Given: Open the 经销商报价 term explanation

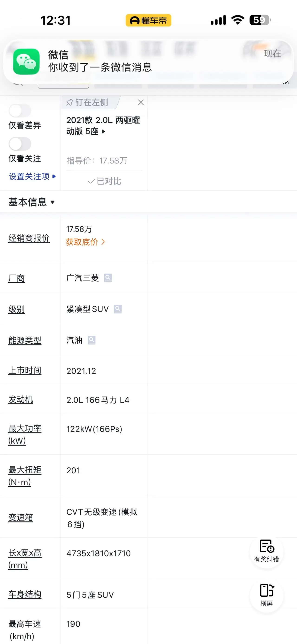Looking at the screenshot, I should pos(29,238).
